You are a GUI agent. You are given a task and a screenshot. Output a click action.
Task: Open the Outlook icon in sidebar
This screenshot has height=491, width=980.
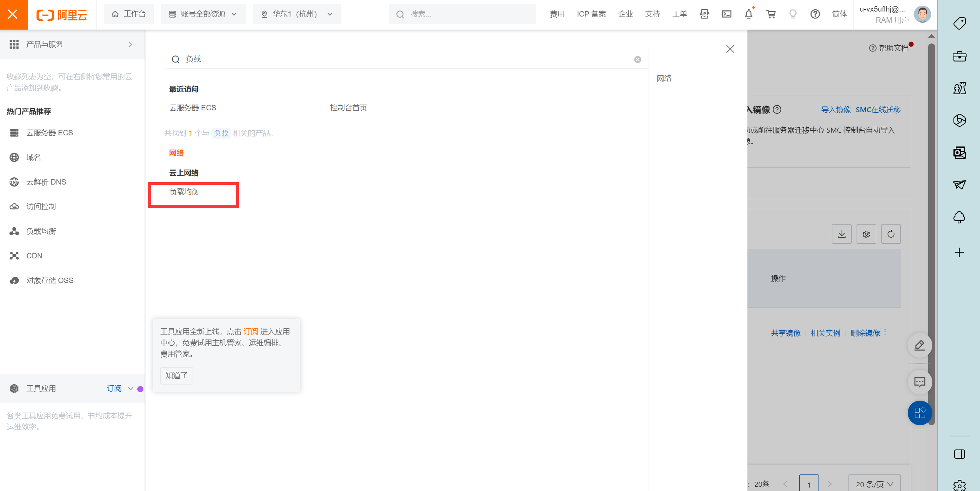click(959, 153)
